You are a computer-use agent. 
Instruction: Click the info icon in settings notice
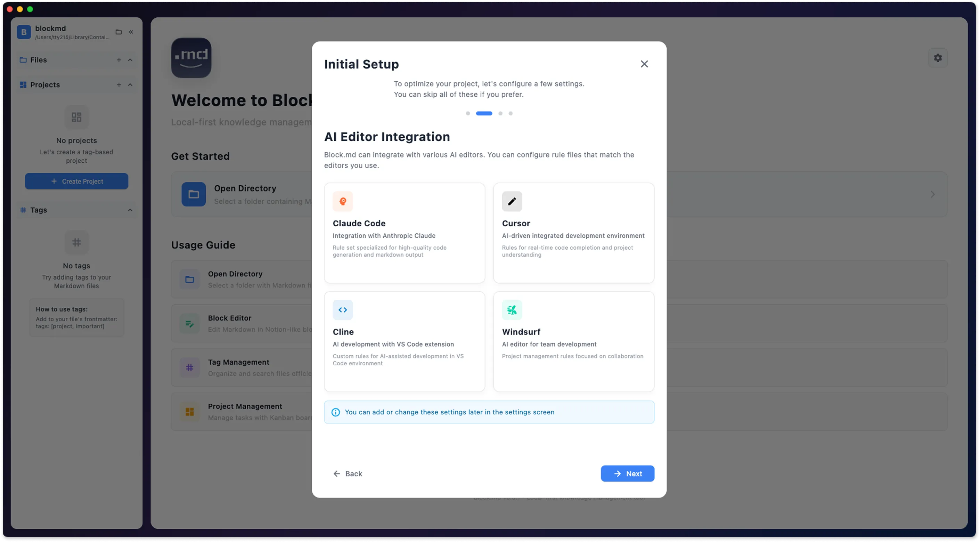(336, 412)
